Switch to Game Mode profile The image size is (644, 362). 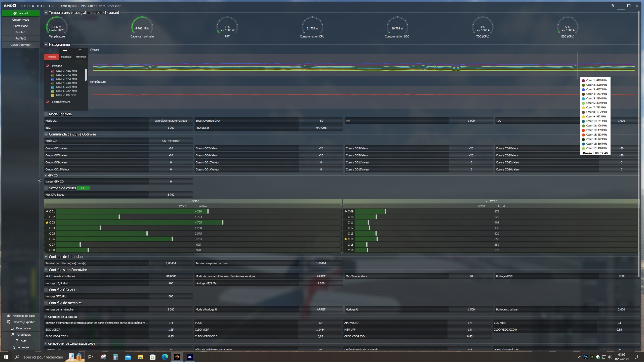coord(21,26)
